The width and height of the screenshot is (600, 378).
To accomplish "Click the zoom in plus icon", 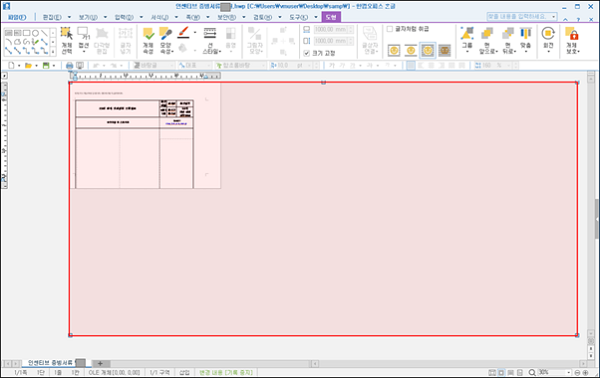I will pos(585,372).
